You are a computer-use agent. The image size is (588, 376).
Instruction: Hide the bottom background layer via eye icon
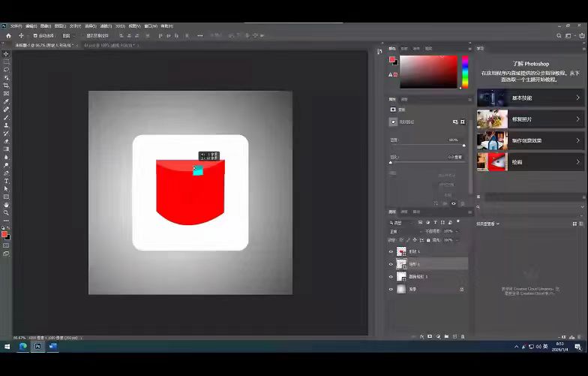click(391, 289)
